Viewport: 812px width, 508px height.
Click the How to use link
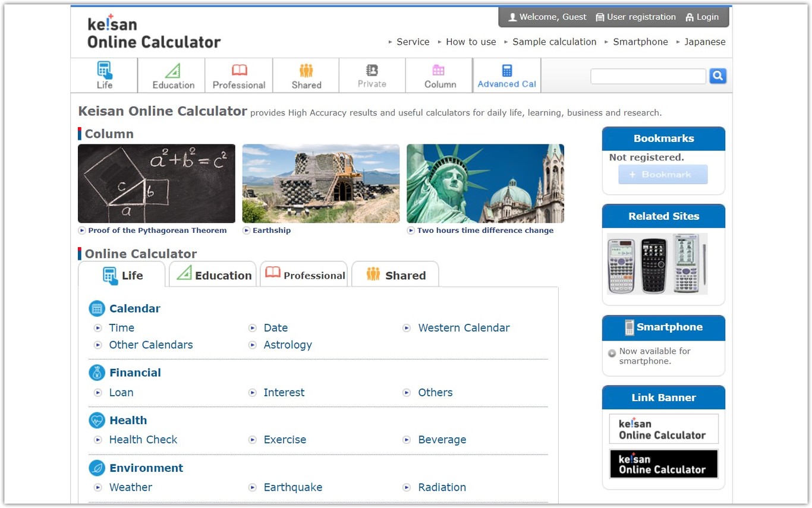[471, 42]
